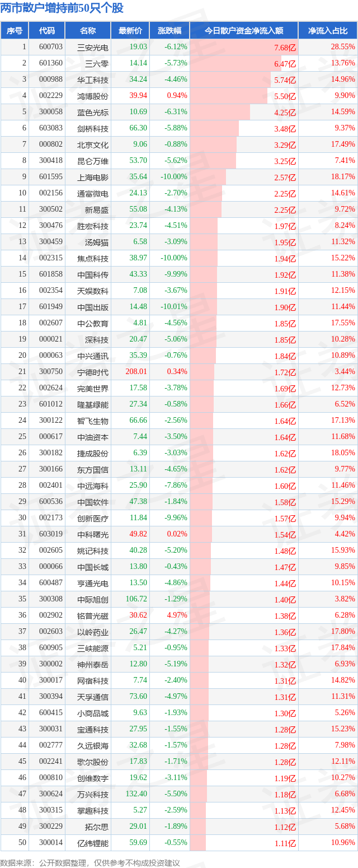
Task: Click stock code 603083
Action: (51, 128)
